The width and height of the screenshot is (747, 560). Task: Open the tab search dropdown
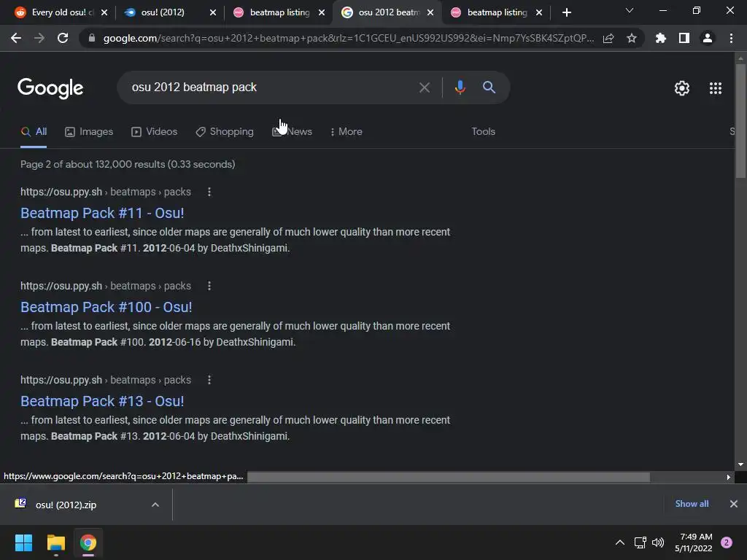coord(630,10)
